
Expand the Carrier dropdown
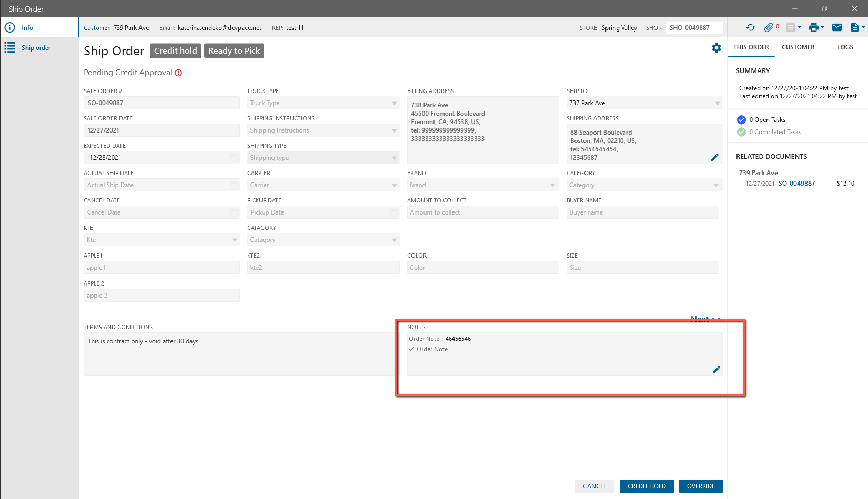(x=394, y=185)
